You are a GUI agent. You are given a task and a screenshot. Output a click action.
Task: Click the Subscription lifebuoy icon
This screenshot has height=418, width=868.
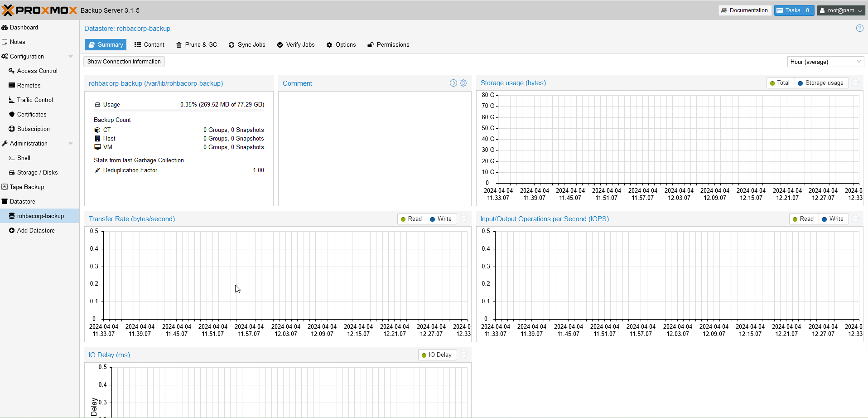[12, 129]
